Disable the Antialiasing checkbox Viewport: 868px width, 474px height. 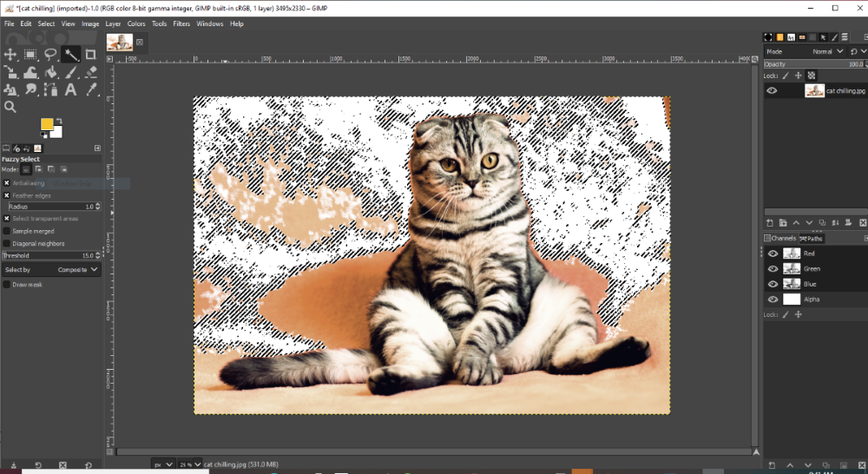click(7, 183)
